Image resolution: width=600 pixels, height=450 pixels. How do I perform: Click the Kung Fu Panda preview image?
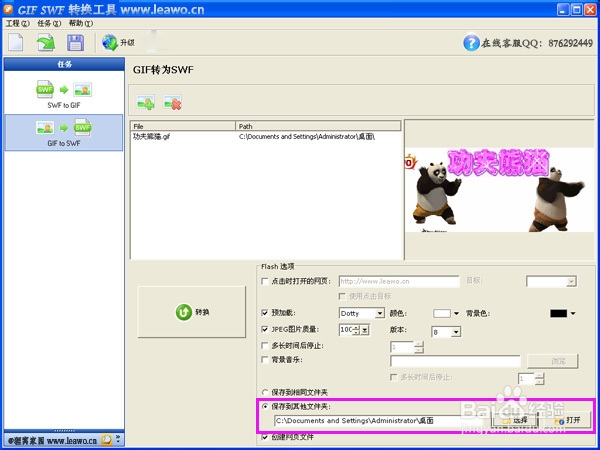pyautogui.click(x=499, y=189)
